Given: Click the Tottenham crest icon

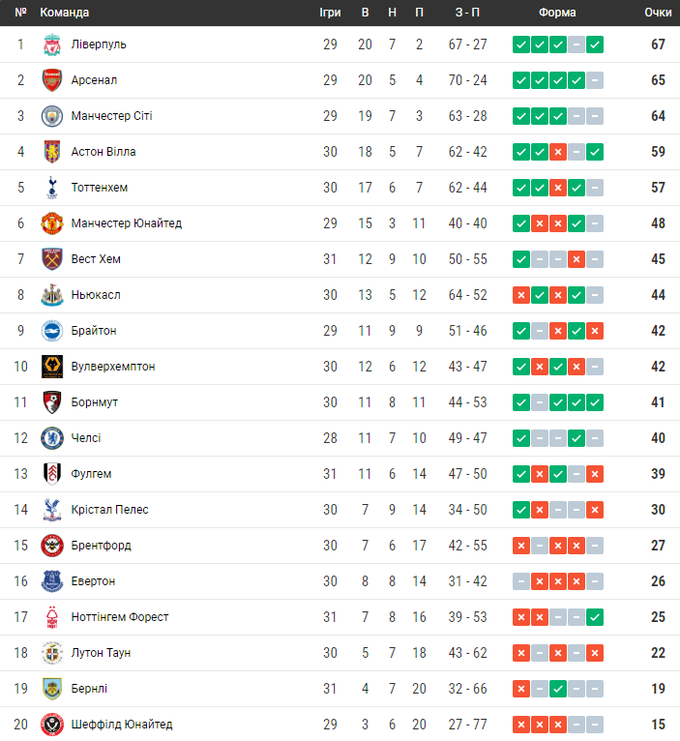Looking at the screenshot, I should [51, 187].
